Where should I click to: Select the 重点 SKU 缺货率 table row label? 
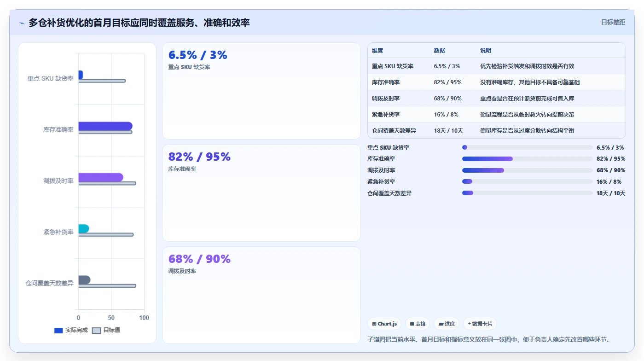[393, 66]
